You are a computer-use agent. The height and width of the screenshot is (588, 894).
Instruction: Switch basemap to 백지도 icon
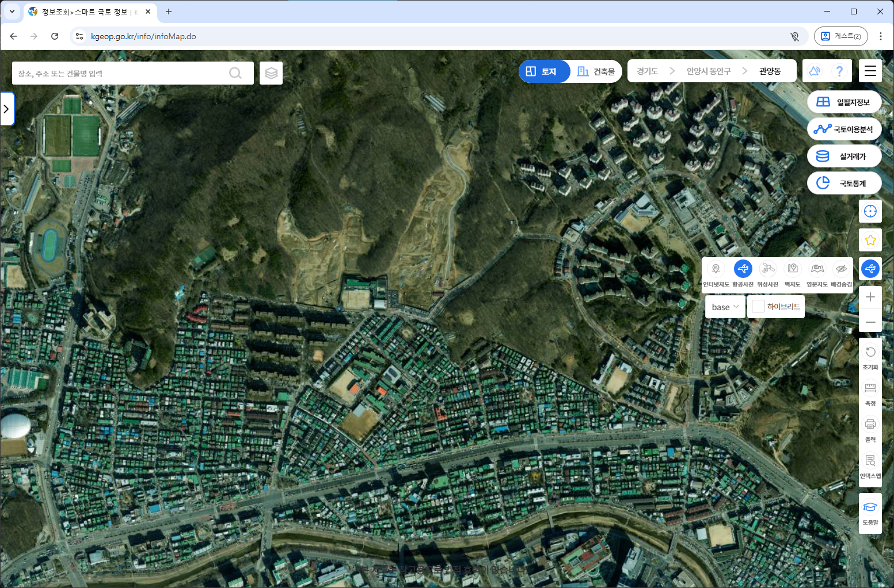(793, 269)
